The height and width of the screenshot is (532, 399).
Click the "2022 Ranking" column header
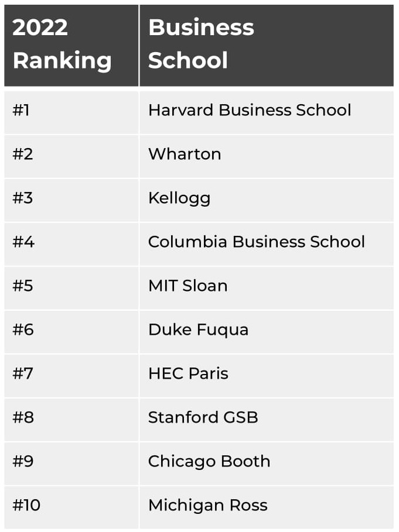coord(62,44)
